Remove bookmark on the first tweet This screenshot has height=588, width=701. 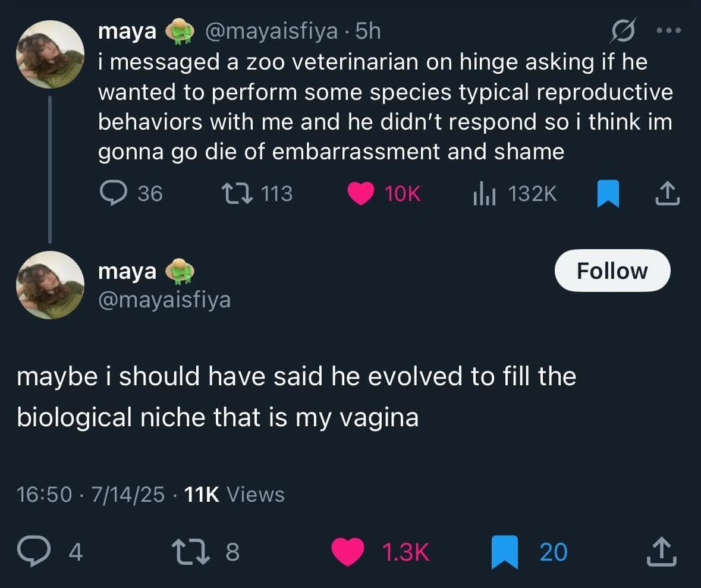click(x=608, y=194)
